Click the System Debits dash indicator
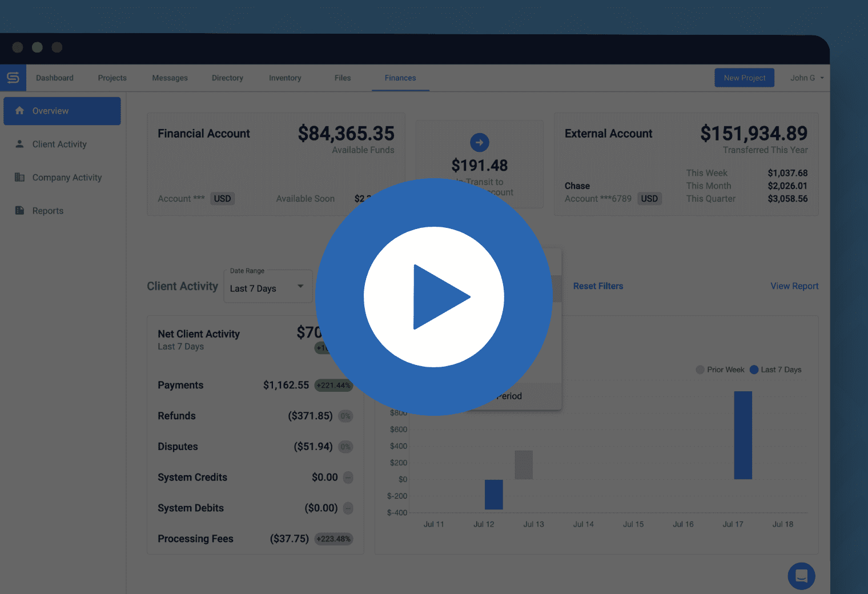The width and height of the screenshot is (868, 594). [x=348, y=508]
